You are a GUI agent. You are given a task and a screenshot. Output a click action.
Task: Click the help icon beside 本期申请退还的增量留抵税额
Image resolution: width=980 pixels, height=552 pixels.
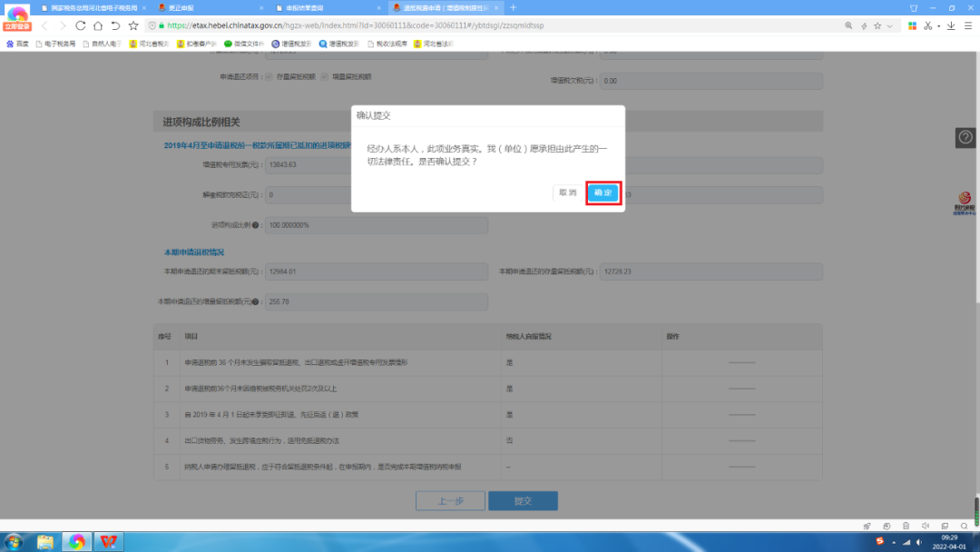click(x=255, y=302)
